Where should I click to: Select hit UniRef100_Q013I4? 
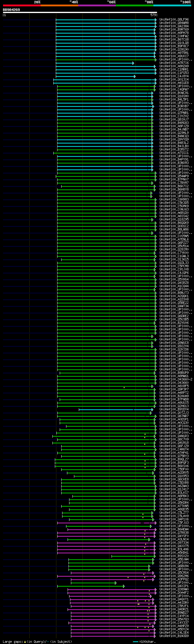point(174,79)
